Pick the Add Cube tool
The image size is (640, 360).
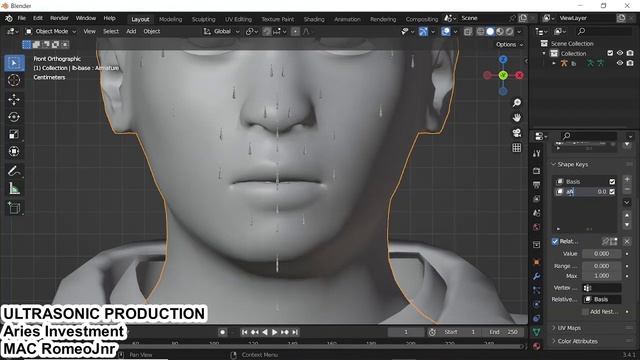[14, 208]
